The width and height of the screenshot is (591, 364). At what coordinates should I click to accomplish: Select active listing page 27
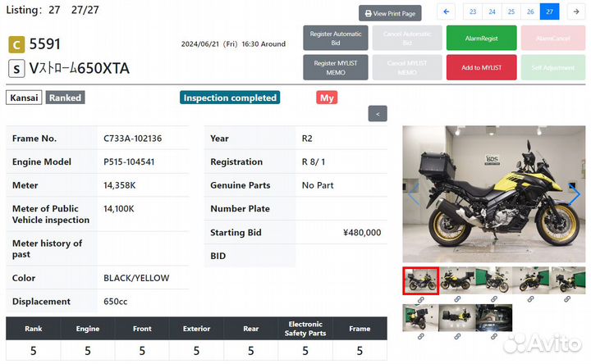coord(549,11)
